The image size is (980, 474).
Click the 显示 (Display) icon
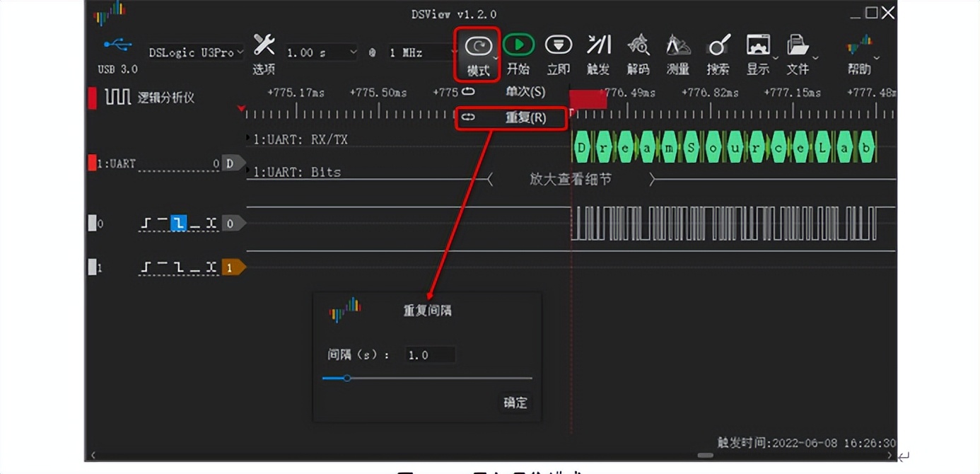pyautogui.click(x=758, y=44)
